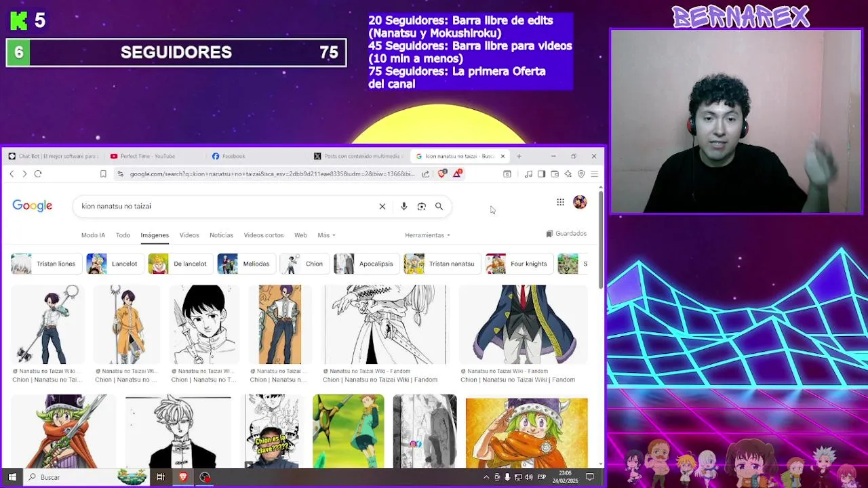Open Leo AI sparkle icon in the toolbar
Viewport: 868px width, 488px height.
568,174
